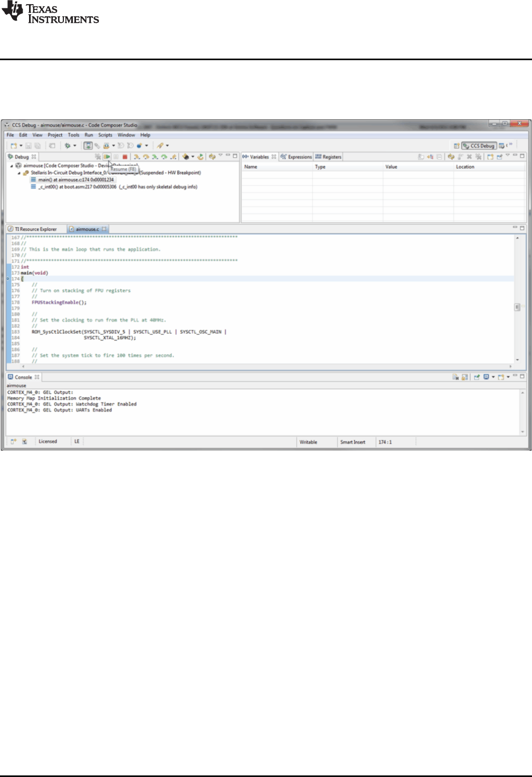
Task: Click the Clear Console icon
Action: (x=455, y=377)
